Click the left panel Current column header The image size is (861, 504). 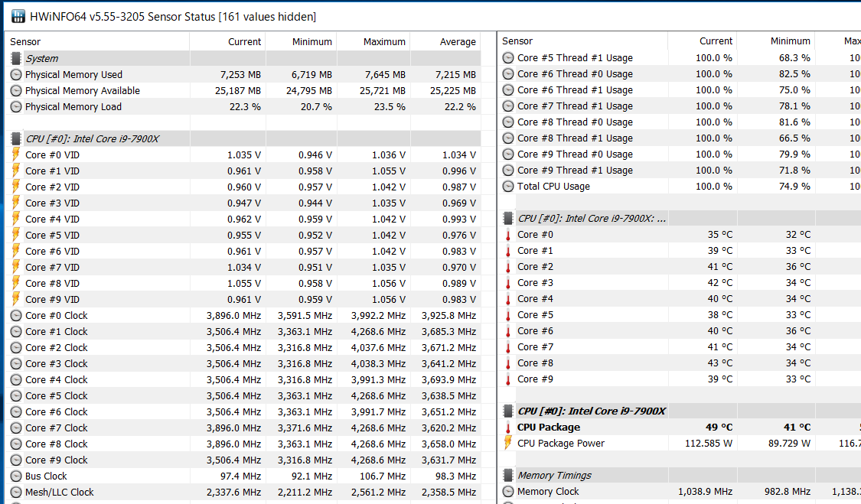click(x=244, y=42)
